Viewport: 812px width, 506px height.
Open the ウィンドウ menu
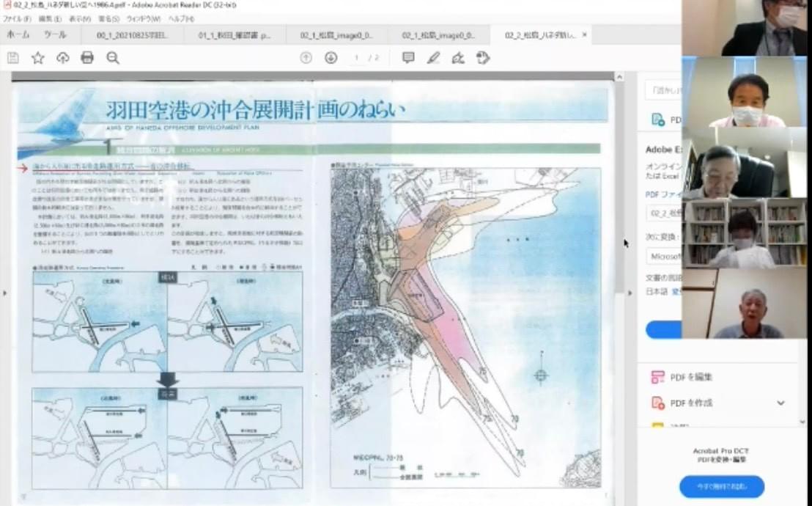point(144,18)
